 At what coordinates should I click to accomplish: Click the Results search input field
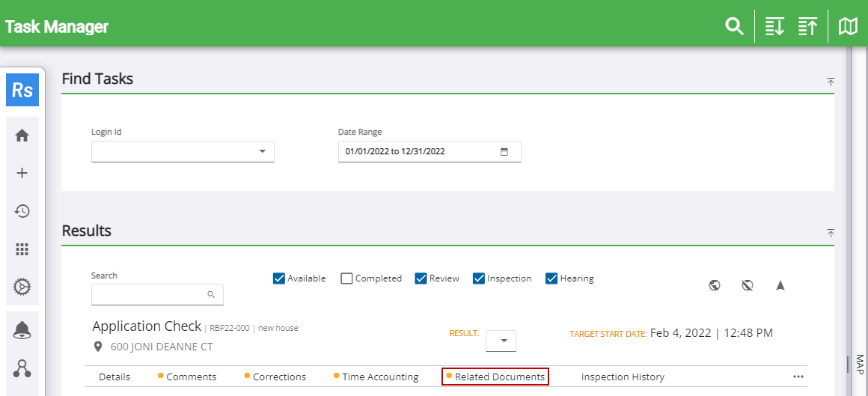point(150,295)
